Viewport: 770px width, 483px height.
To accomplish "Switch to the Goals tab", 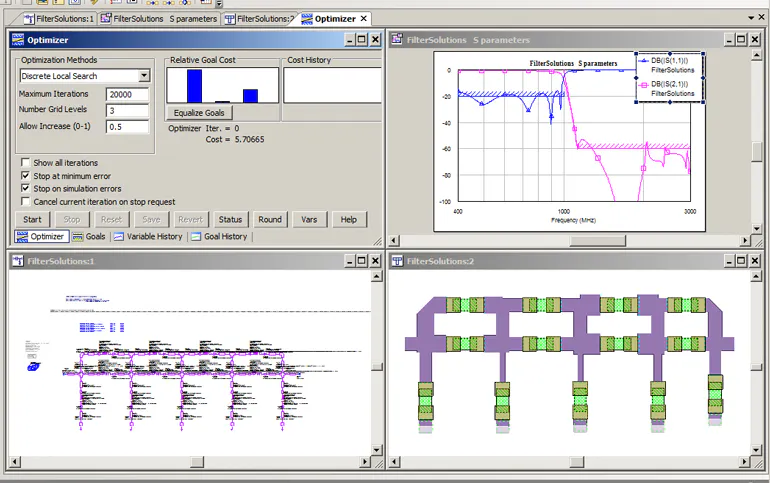I will pos(89,237).
